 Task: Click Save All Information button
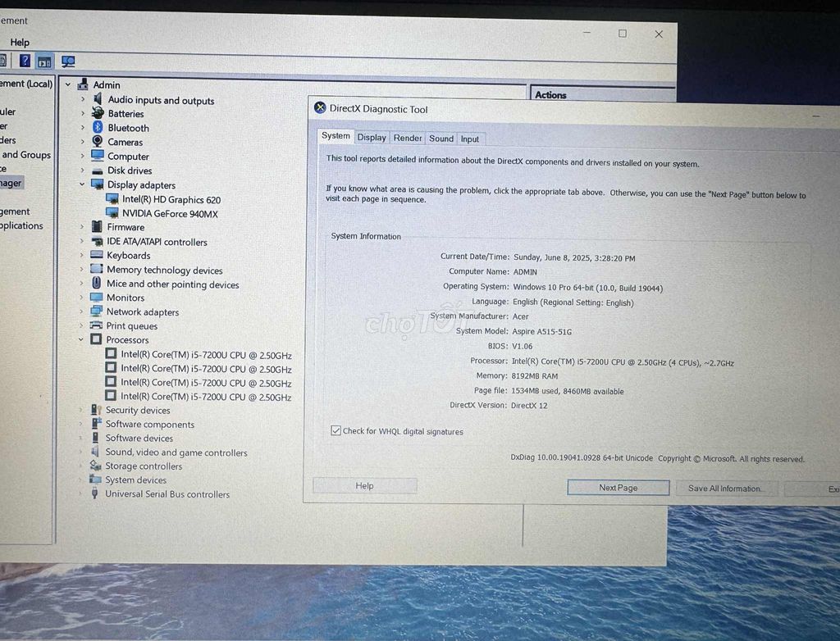point(725,489)
